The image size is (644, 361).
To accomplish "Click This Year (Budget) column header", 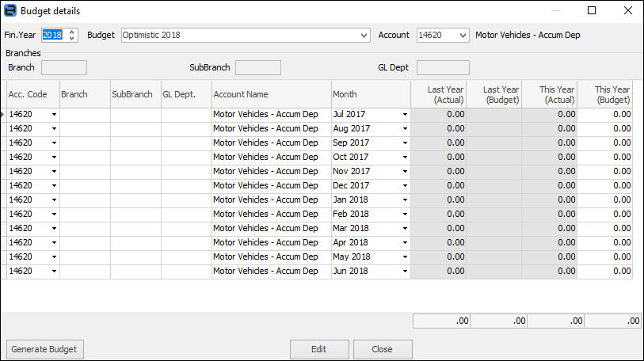I will point(604,94).
